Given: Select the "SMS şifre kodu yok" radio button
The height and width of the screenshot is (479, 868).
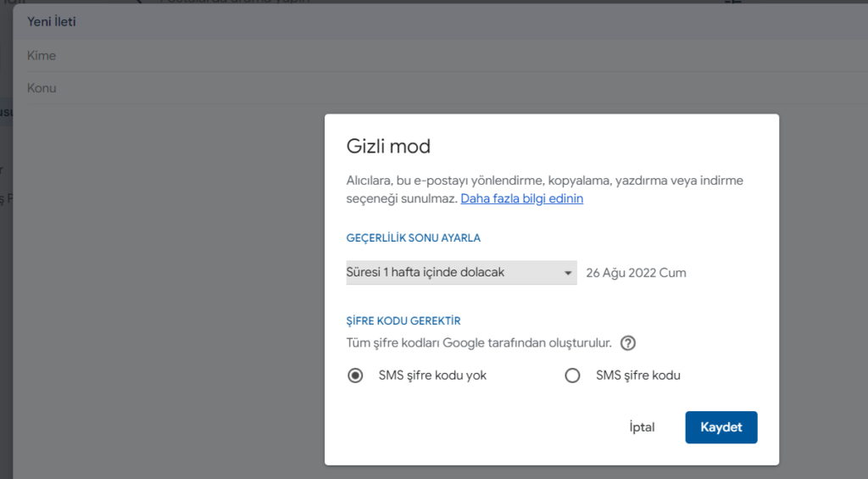Looking at the screenshot, I should (x=356, y=376).
